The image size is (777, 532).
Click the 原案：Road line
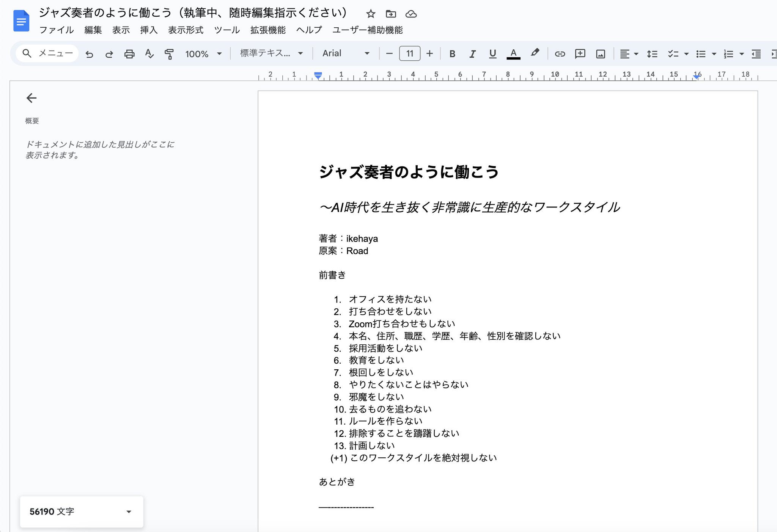coord(343,251)
